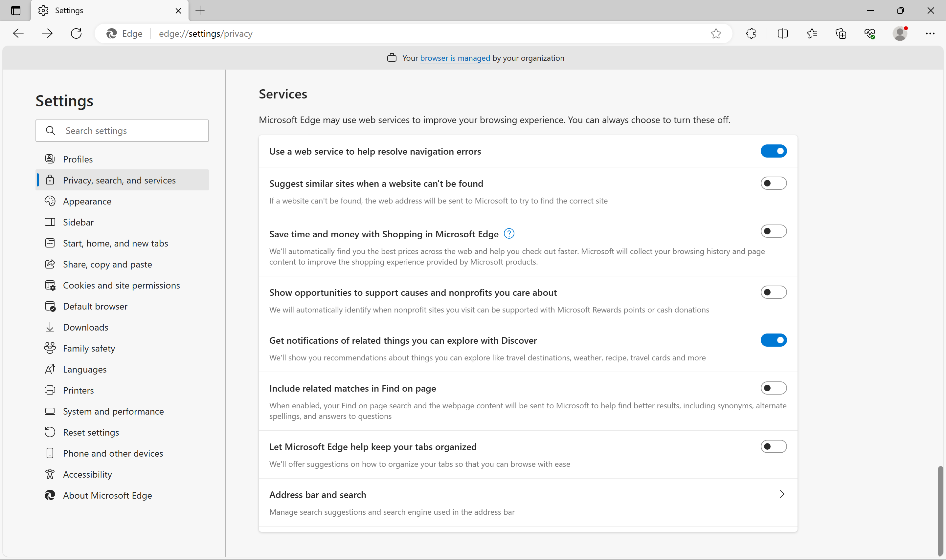Image resolution: width=946 pixels, height=560 pixels.
Task: Go to Share, copy and paste
Action: click(x=122, y=264)
